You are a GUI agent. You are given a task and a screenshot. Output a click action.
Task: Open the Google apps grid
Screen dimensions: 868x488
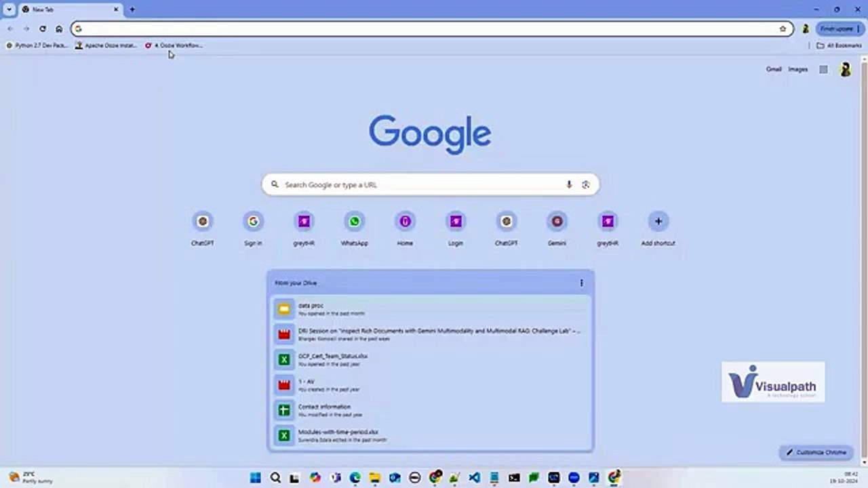click(x=823, y=69)
